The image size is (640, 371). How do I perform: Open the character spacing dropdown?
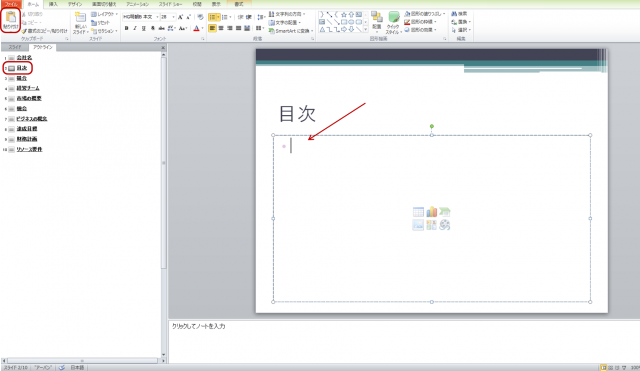tap(171, 28)
